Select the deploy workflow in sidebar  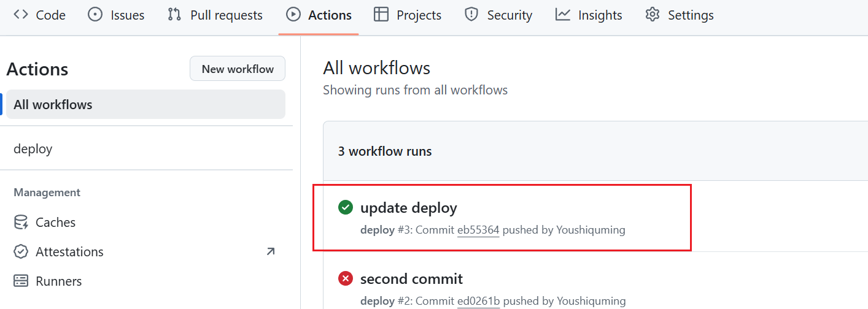click(x=33, y=148)
